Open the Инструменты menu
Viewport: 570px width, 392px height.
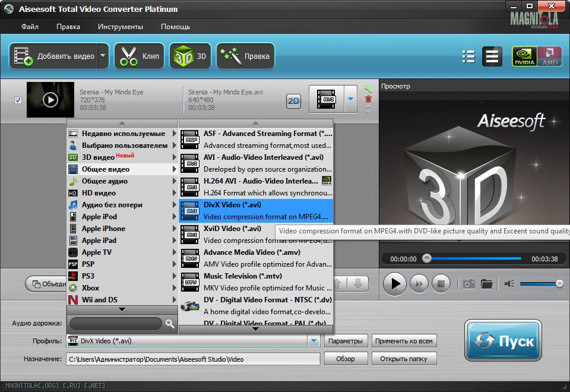[121, 27]
